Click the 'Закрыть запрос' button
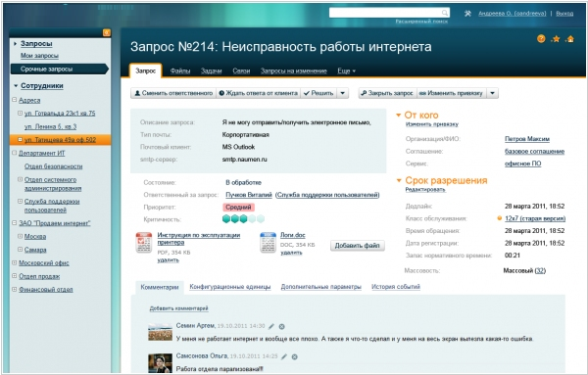 [387, 93]
